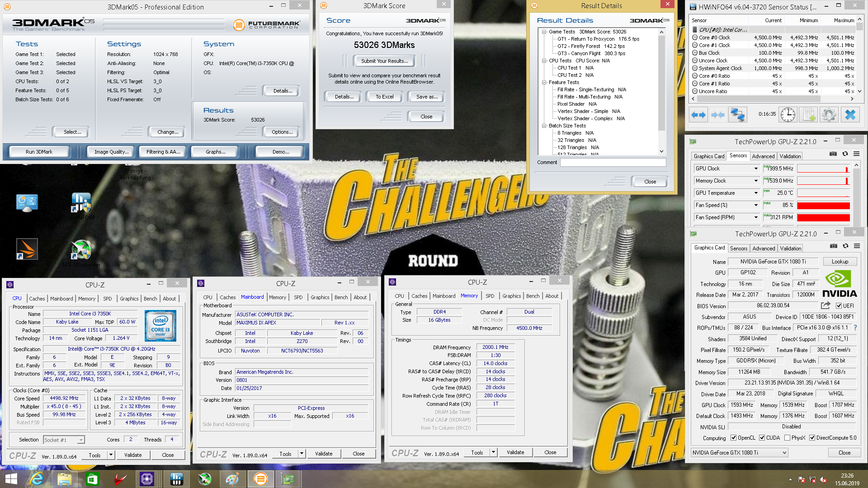Click the Windows Start button
This screenshot has width=868, height=488.
[x=11, y=479]
